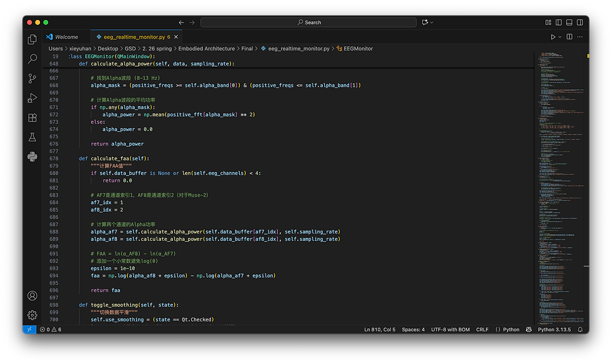Toggle the bottom panel
This screenshot has width=612, height=364.
[570, 22]
